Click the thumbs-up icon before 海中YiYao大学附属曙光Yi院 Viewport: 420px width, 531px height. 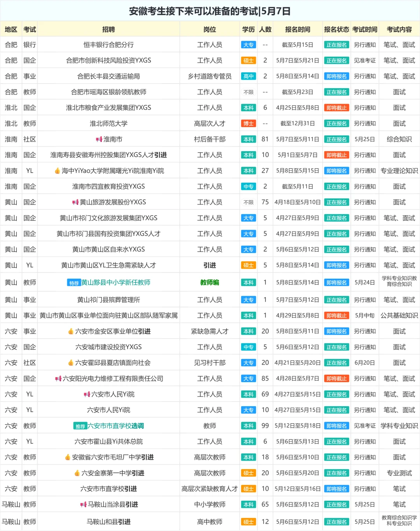57,171
